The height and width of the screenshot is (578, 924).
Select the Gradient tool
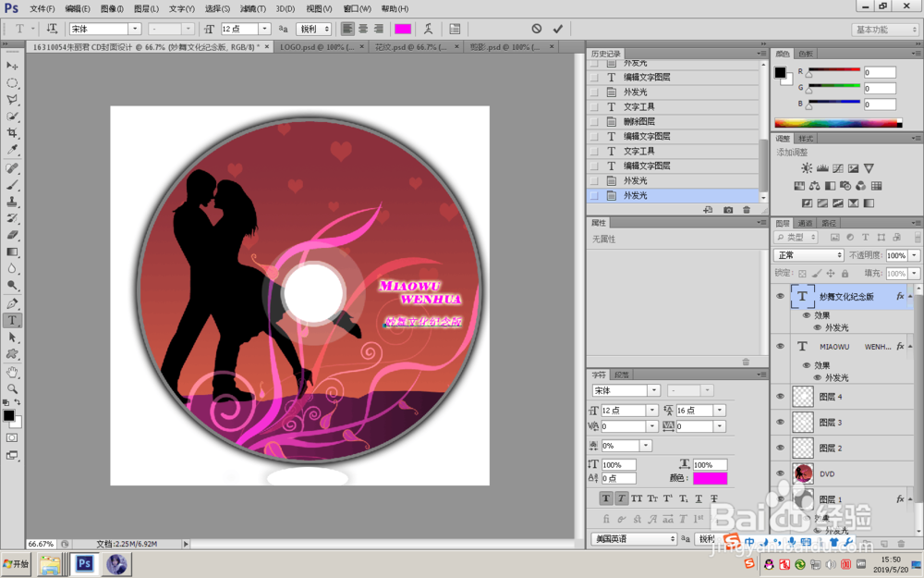point(12,252)
